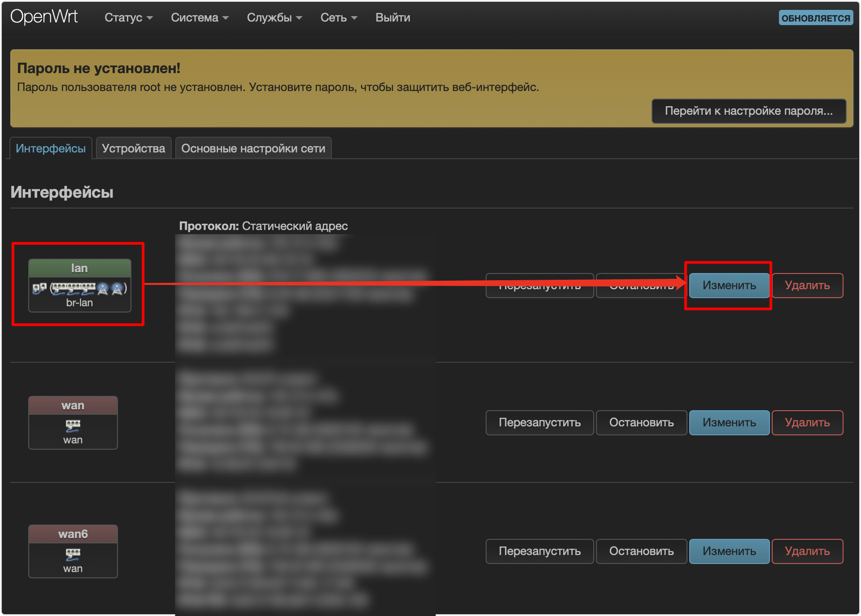Click the OpenWrt logo
Image resolution: width=861 pixels, height=616 pixels.
coord(44,17)
